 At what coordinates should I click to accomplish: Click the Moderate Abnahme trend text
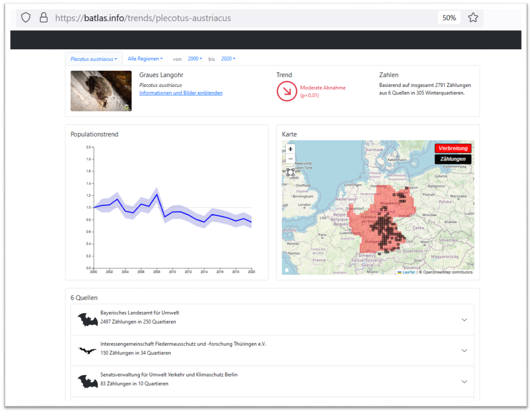coord(323,88)
